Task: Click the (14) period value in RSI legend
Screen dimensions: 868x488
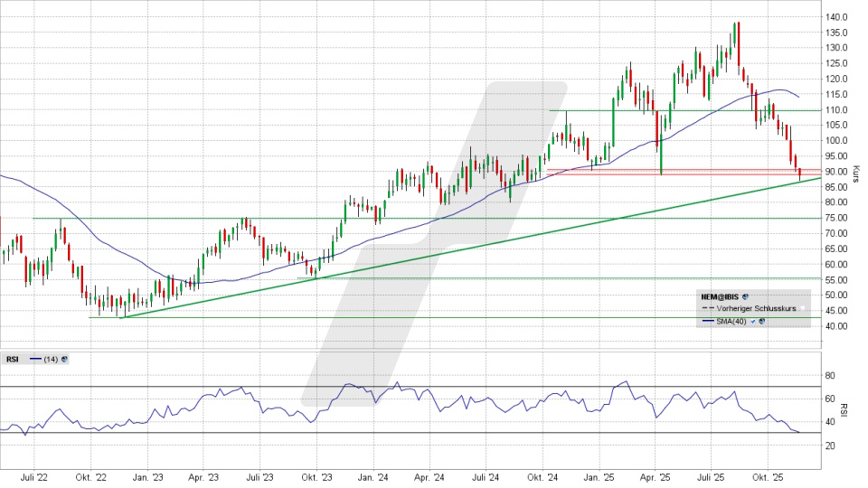Action: 52,359
